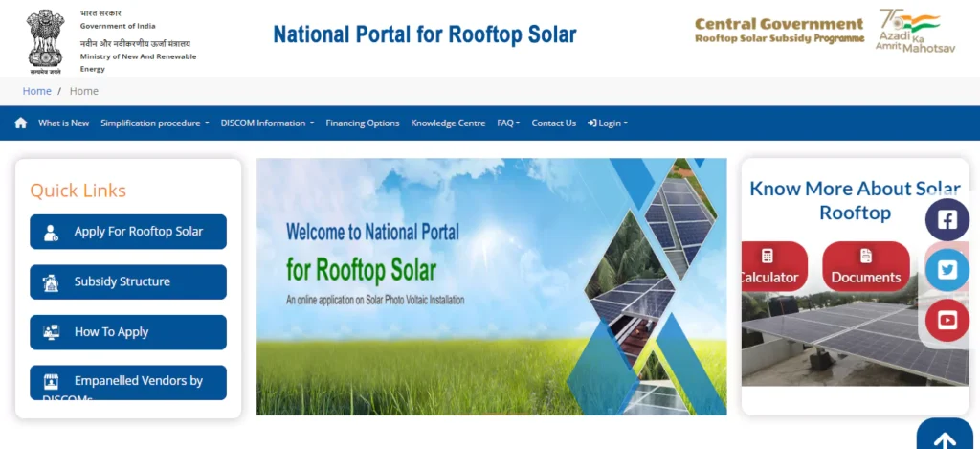Click the Apply For Rooftop Solar button
Image resolution: width=980 pixels, height=449 pixels.
pyautogui.click(x=128, y=232)
